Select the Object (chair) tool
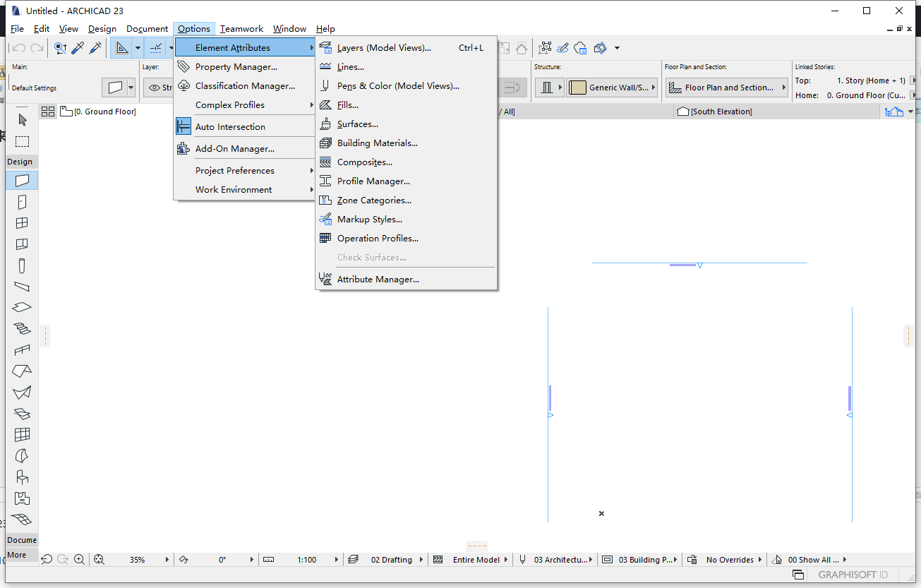 pyautogui.click(x=22, y=477)
